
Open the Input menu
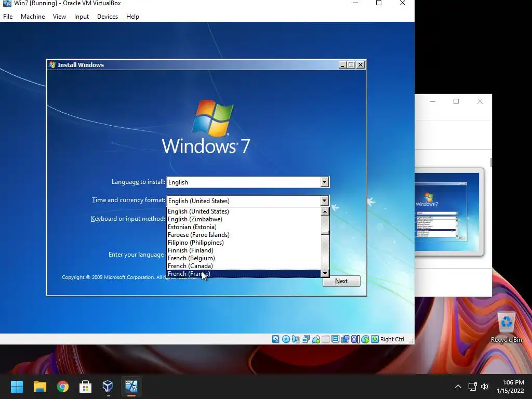tap(82, 16)
